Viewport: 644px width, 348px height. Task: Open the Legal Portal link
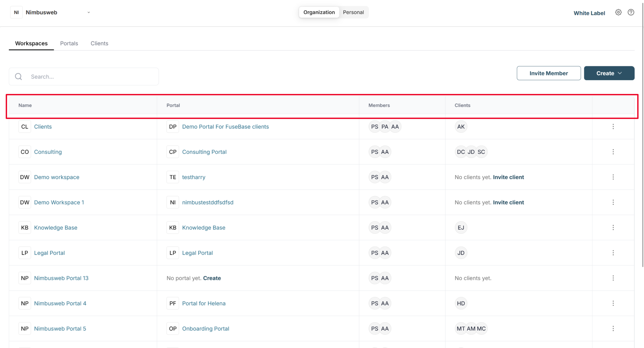coord(197,253)
